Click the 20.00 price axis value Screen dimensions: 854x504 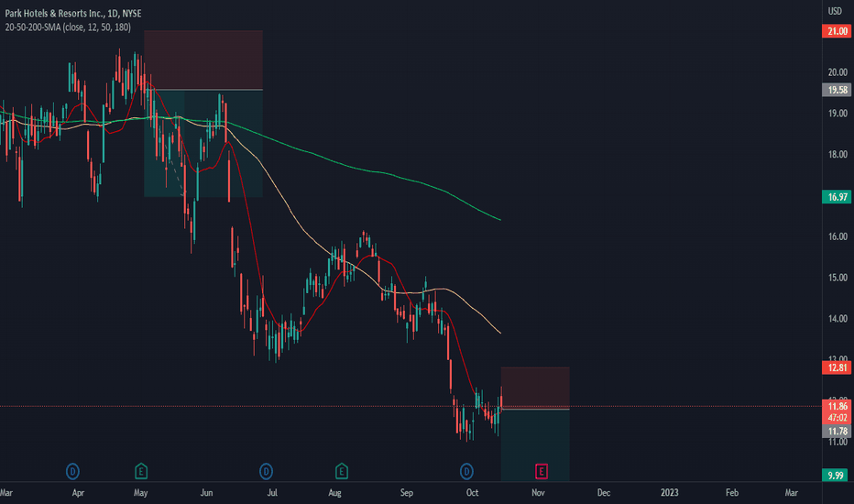838,71
